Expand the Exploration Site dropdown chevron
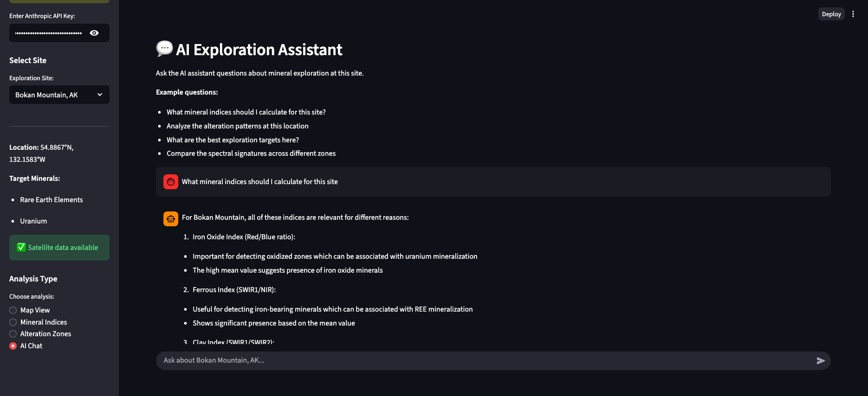The height and width of the screenshot is (396, 868). [x=100, y=95]
